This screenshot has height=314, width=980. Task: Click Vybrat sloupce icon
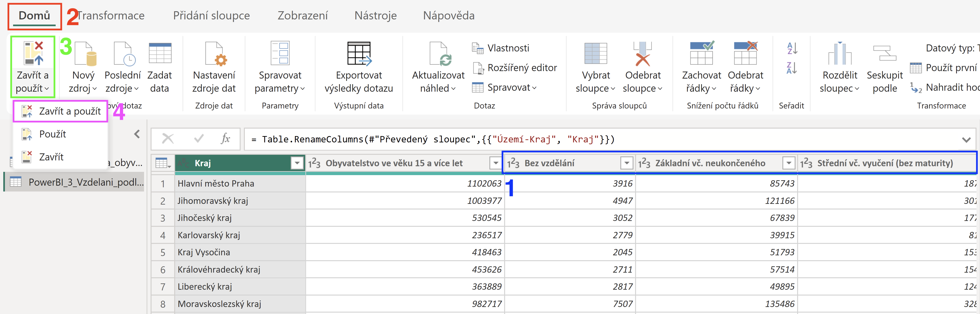click(596, 53)
